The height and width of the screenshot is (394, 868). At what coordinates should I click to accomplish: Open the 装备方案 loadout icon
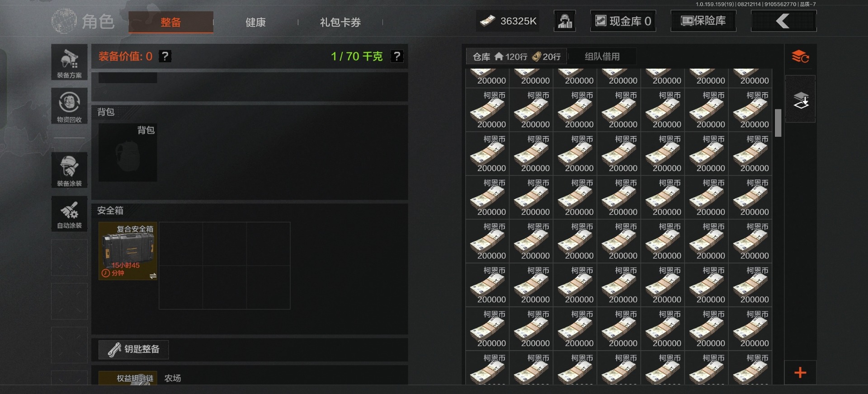point(69,62)
